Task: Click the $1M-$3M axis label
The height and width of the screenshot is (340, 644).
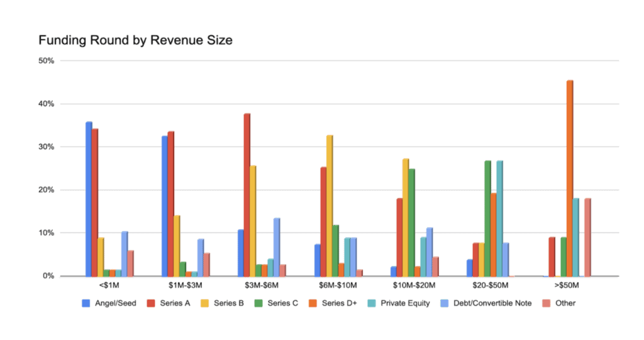Action: [186, 285]
